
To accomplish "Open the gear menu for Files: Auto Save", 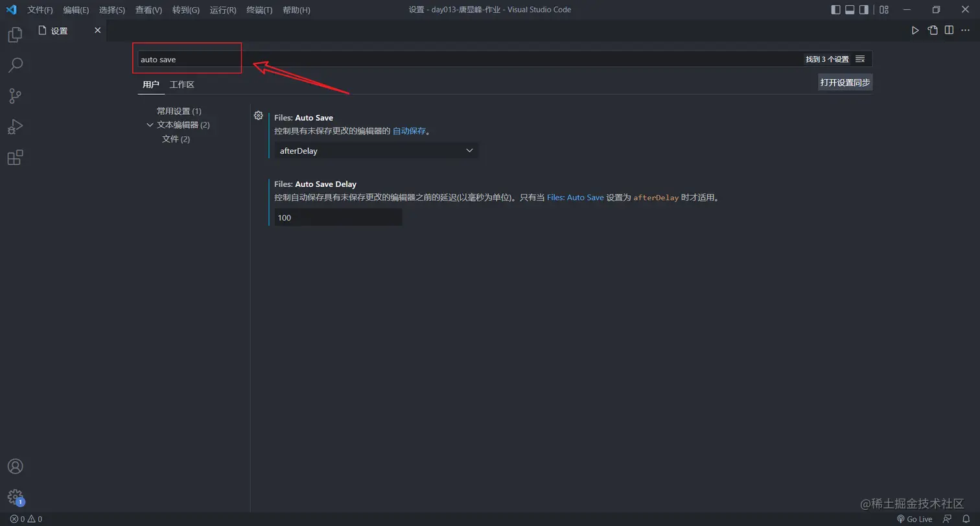I will coord(258,115).
